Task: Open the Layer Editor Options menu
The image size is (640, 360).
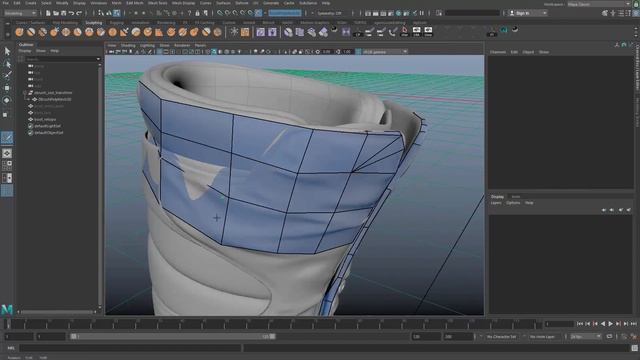Action: [513, 203]
